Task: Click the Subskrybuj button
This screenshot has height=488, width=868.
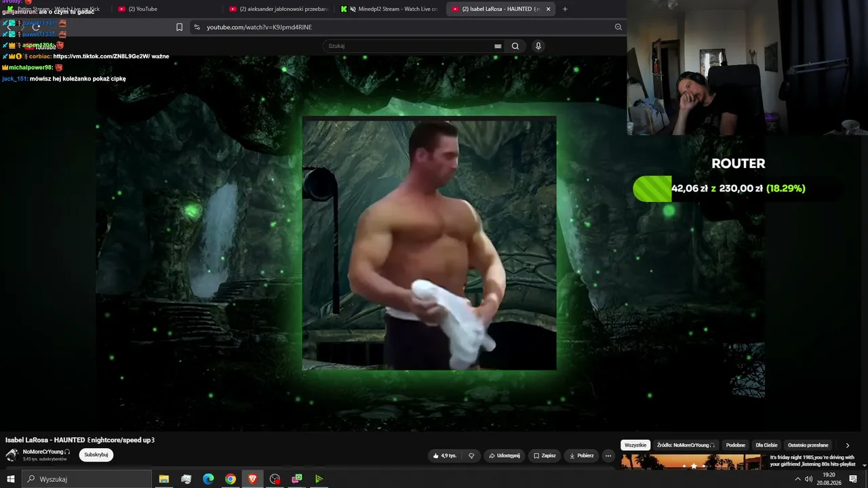Action: tap(96, 455)
